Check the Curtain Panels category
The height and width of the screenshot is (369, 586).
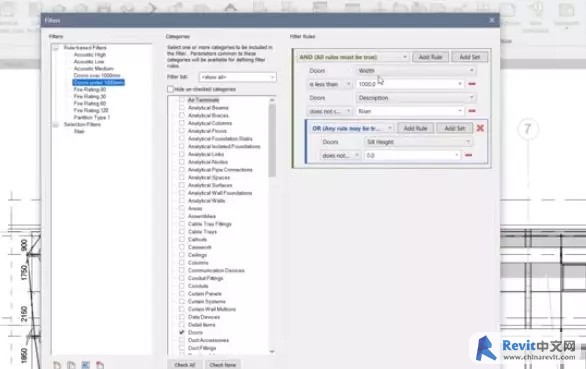click(182, 293)
